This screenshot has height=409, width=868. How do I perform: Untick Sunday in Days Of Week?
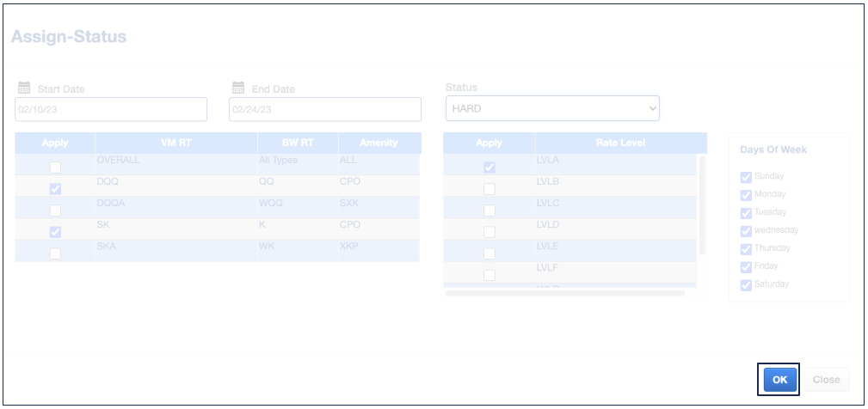pyautogui.click(x=746, y=177)
